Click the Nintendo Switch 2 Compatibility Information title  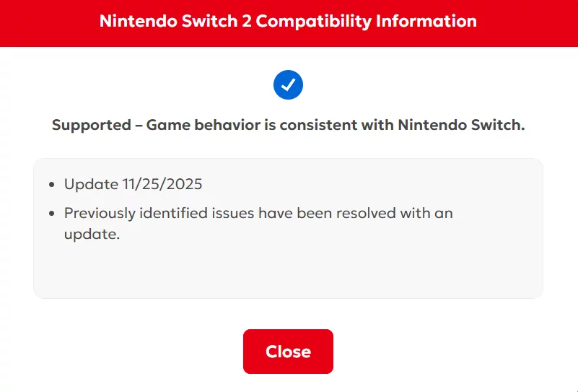(x=288, y=20)
